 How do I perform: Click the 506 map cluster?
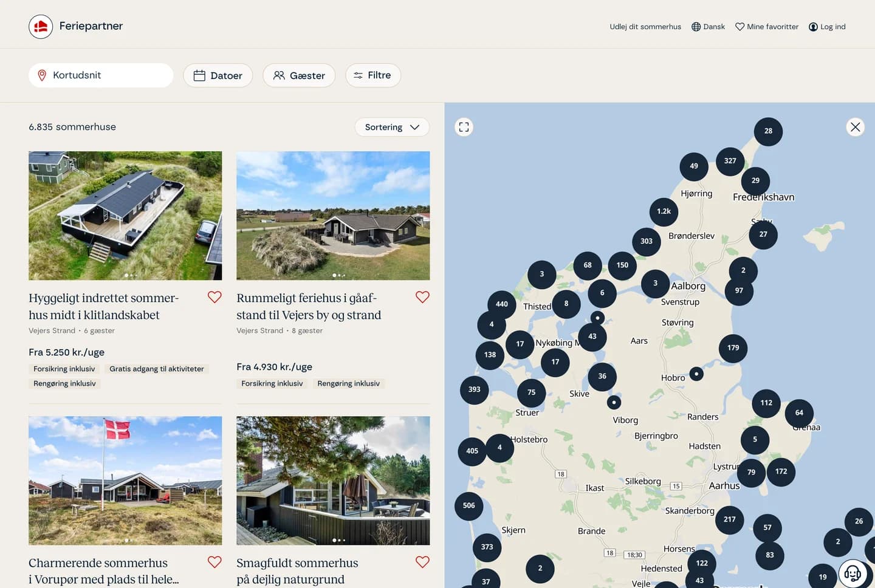click(x=469, y=506)
